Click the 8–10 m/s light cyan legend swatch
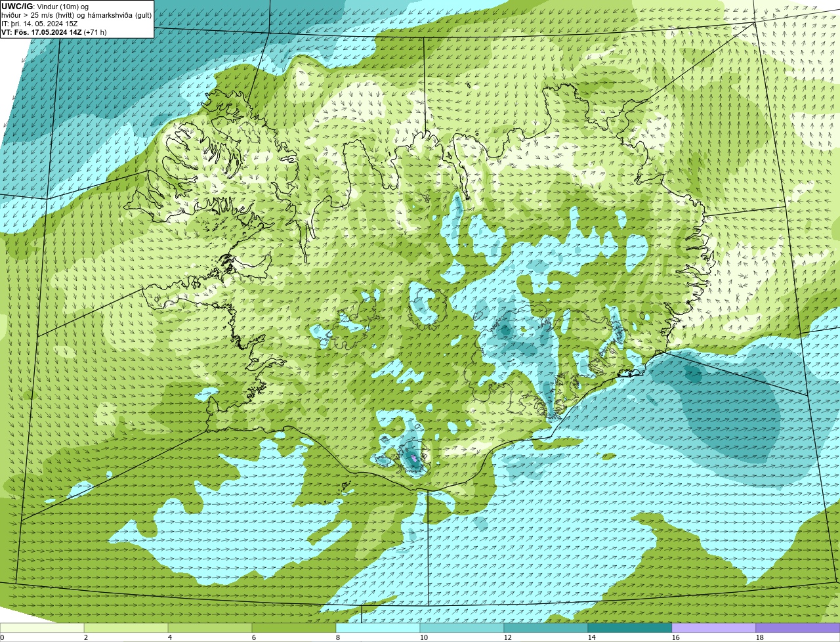 pyautogui.click(x=378, y=628)
